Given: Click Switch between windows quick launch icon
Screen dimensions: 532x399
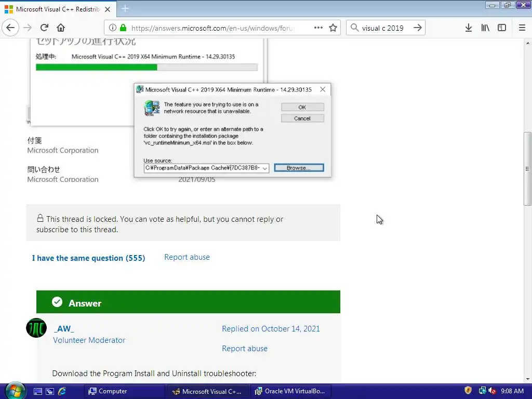Looking at the screenshot, I should (x=50, y=391).
